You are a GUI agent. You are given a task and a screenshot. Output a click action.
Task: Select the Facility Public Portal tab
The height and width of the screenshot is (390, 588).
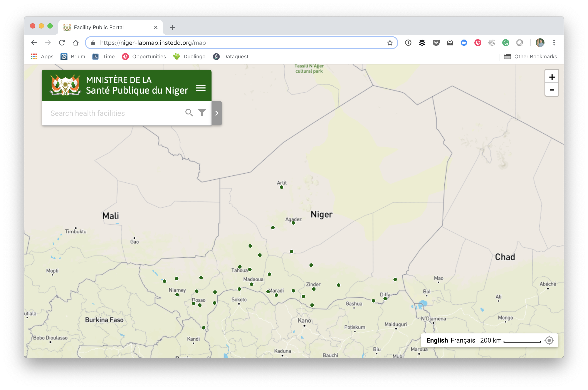pos(99,27)
